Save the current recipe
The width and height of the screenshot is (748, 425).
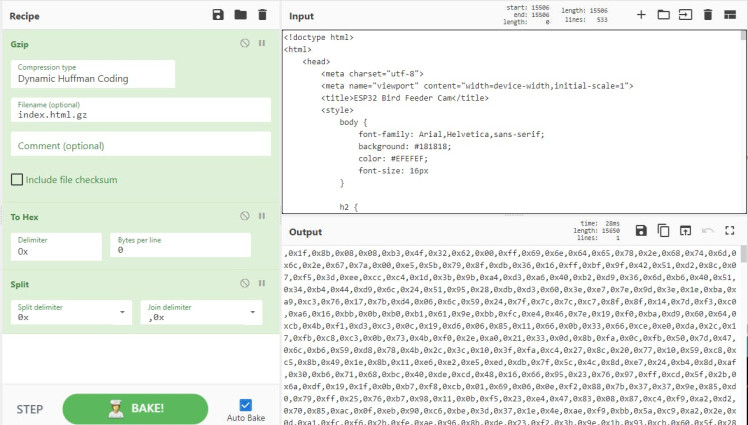(x=218, y=15)
